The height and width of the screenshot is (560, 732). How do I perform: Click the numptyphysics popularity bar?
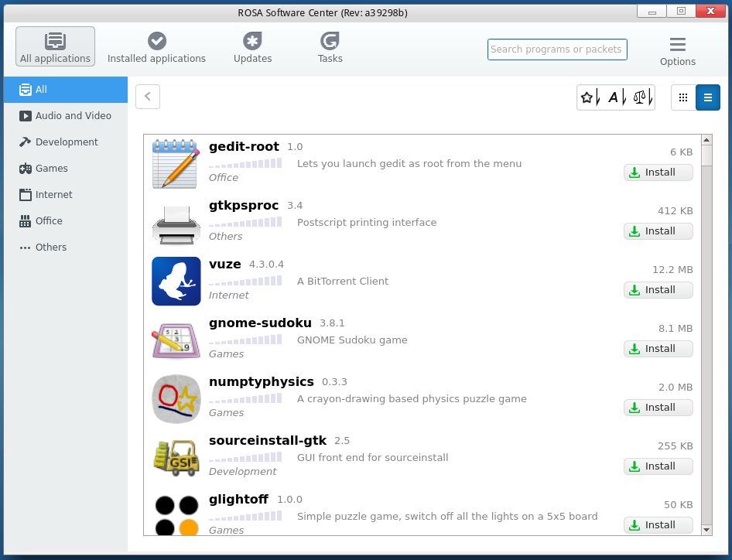pyautogui.click(x=245, y=398)
